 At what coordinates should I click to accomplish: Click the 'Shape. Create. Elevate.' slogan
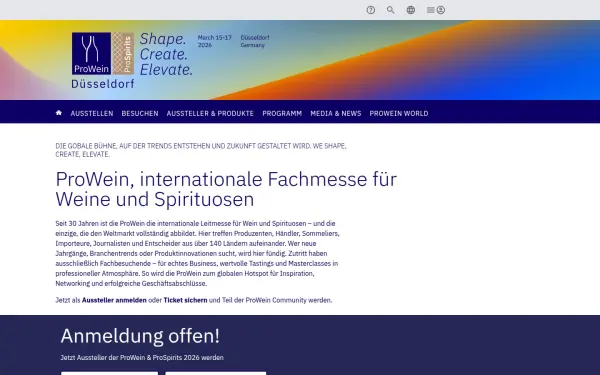(166, 54)
